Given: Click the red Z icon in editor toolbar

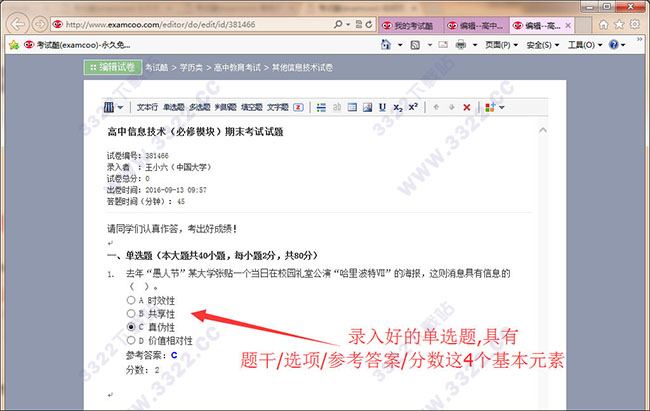Looking at the screenshot, I should 298,107.
